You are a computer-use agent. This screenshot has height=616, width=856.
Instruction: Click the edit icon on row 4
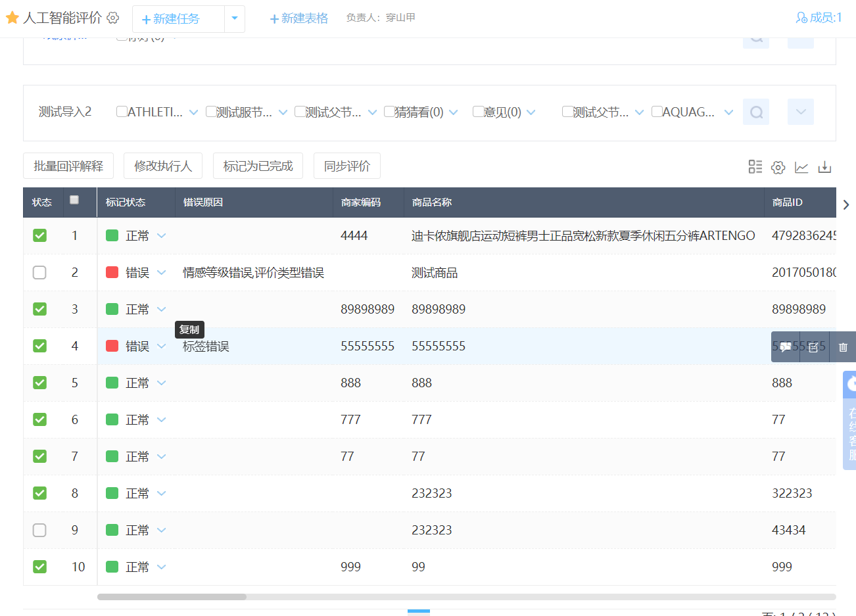(814, 347)
